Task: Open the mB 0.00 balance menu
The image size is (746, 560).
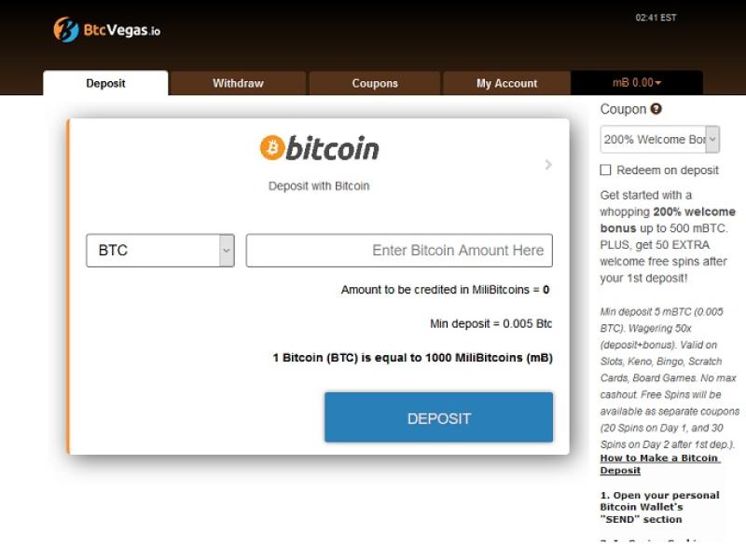Action: point(637,83)
